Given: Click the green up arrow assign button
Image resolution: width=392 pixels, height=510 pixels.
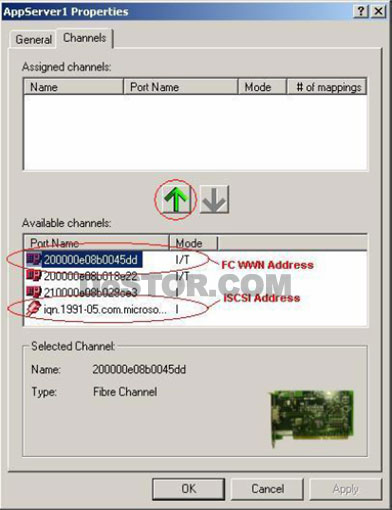Looking at the screenshot, I should click(x=176, y=199).
